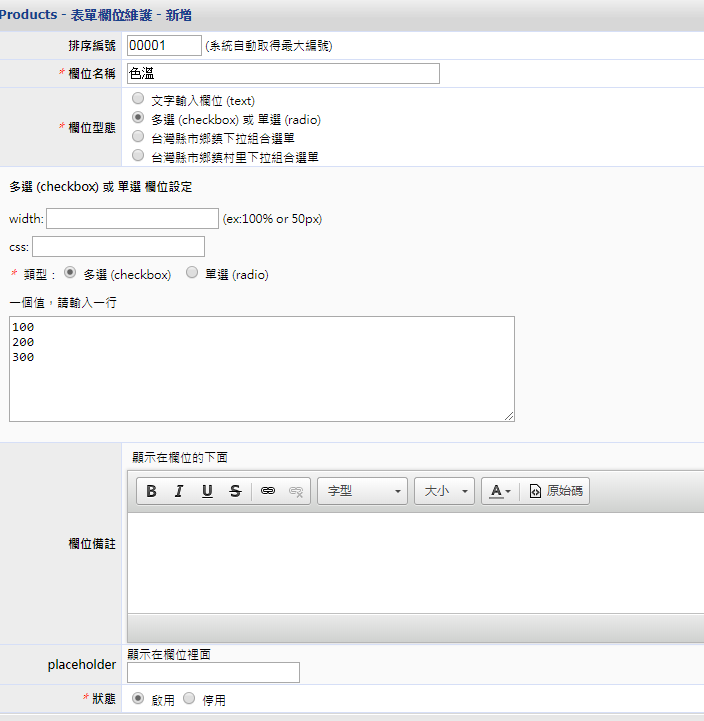This screenshot has width=704, height=721.
Task: Open the 大小 font size dropdown
Action: (x=444, y=491)
